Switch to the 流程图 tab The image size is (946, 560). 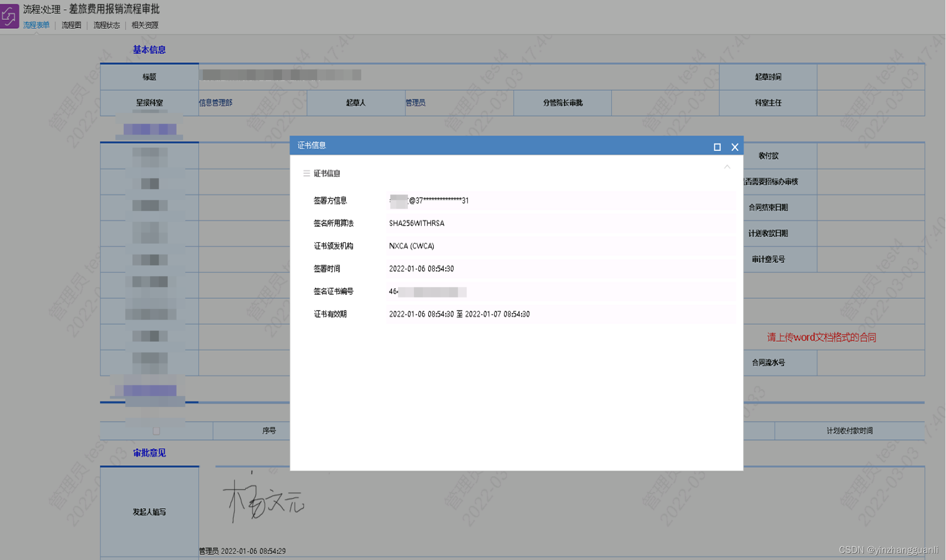point(71,25)
